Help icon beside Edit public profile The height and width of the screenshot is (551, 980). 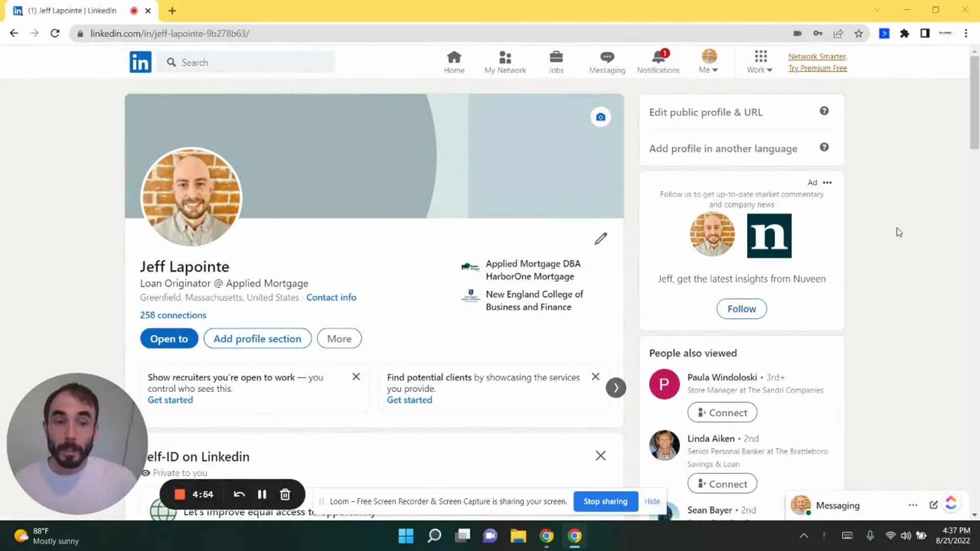pyautogui.click(x=824, y=111)
